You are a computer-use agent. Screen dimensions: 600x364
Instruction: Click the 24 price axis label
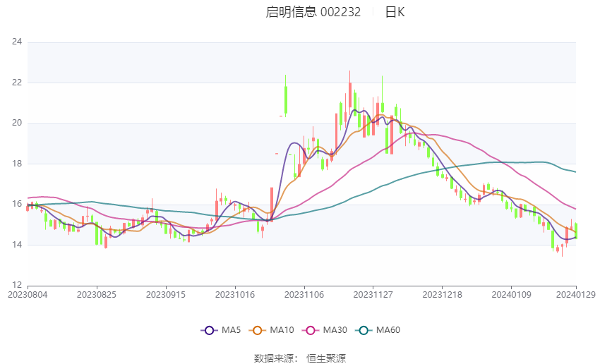[x=17, y=42]
